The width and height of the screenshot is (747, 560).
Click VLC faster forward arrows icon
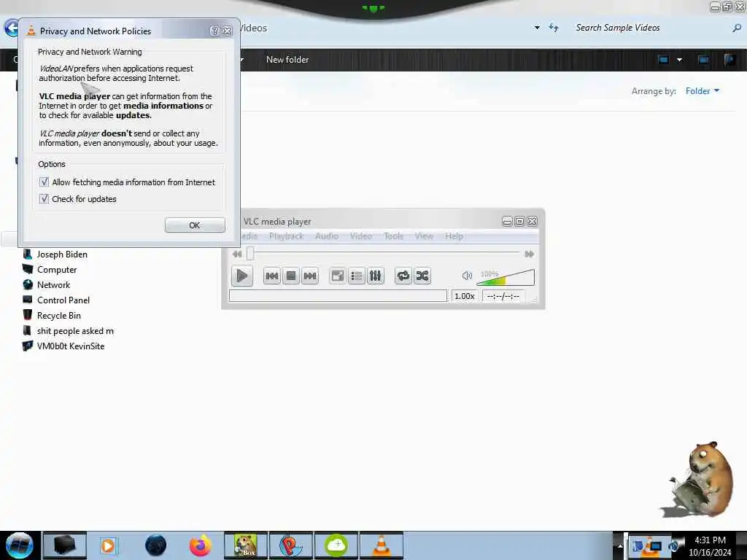529,254
